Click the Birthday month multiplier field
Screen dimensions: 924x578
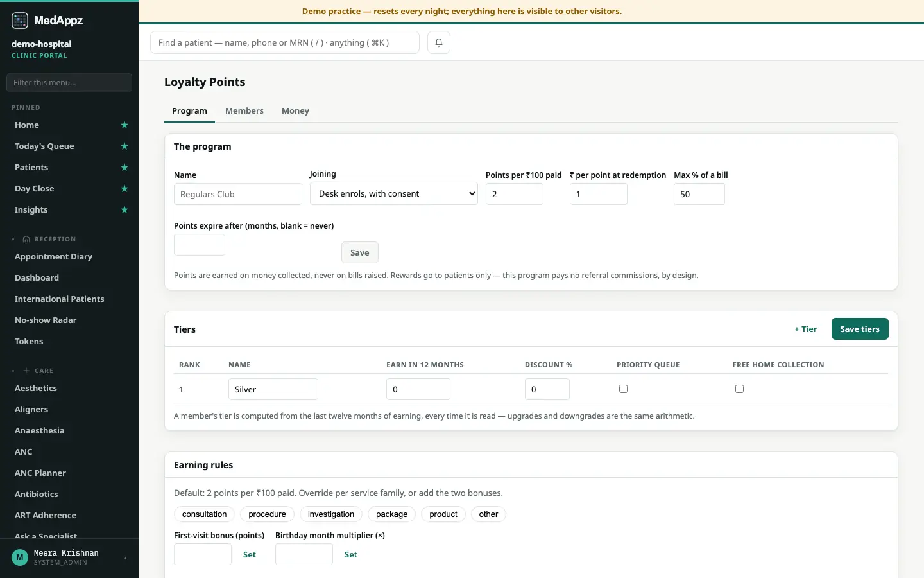(304, 554)
